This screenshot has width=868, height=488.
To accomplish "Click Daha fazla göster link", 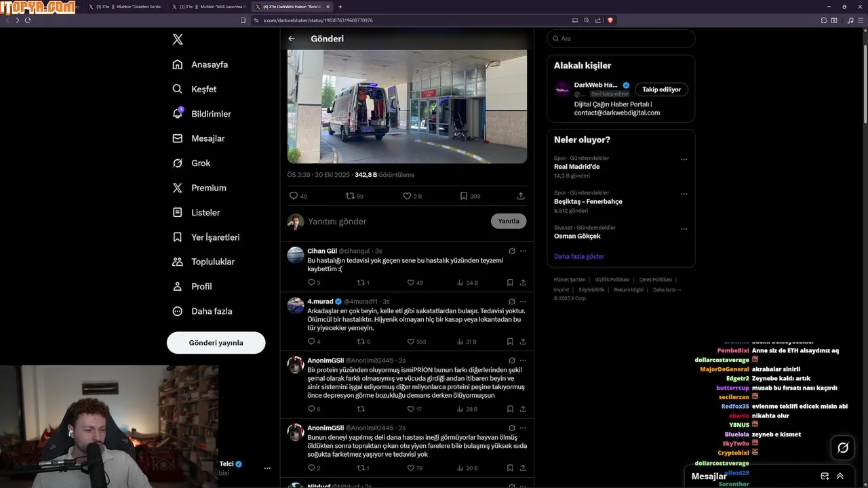I will point(579,256).
